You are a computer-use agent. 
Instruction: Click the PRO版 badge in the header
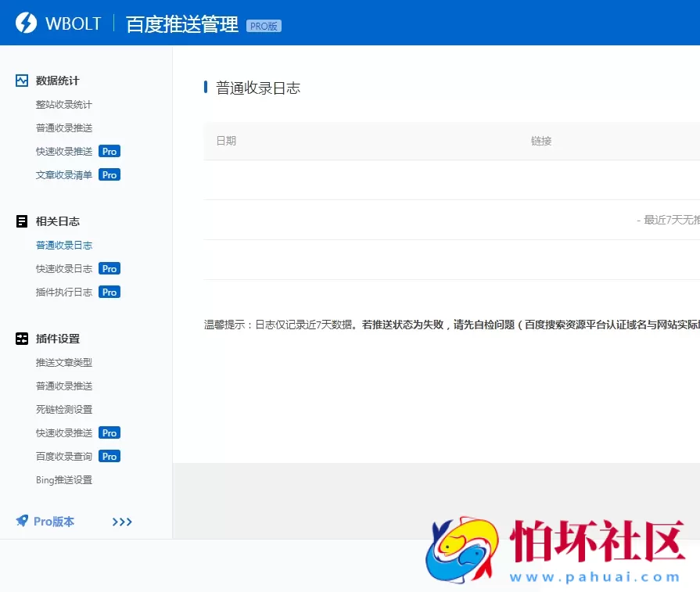coord(263,25)
